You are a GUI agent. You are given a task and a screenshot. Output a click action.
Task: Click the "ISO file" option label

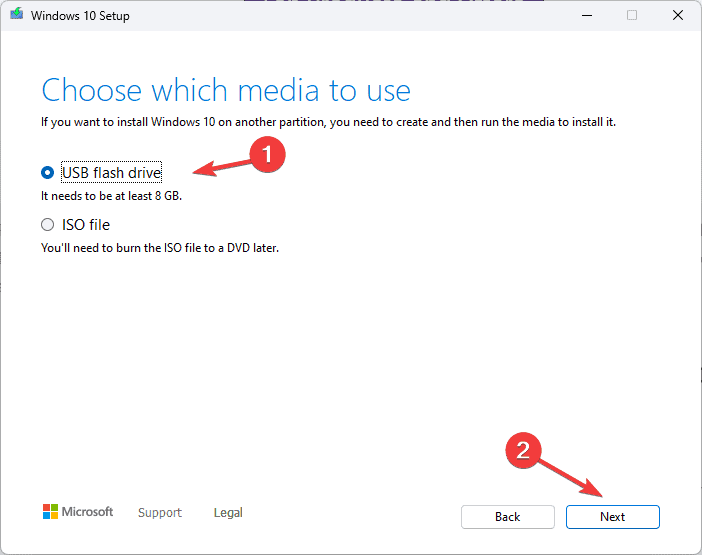coord(86,225)
